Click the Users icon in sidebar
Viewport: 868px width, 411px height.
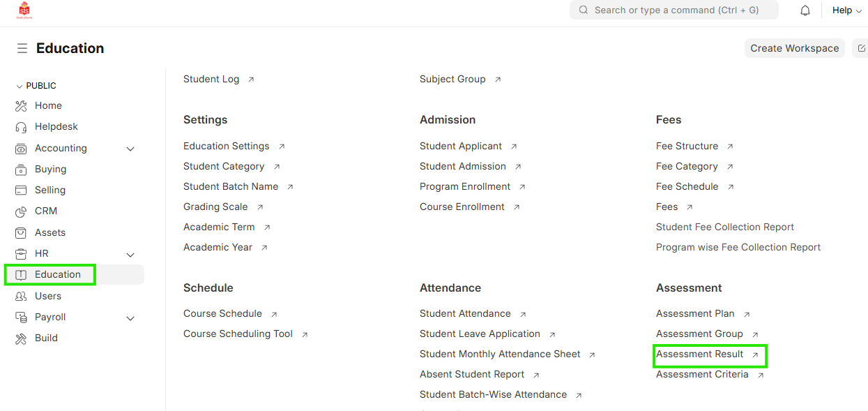pyautogui.click(x=21, y=297)
